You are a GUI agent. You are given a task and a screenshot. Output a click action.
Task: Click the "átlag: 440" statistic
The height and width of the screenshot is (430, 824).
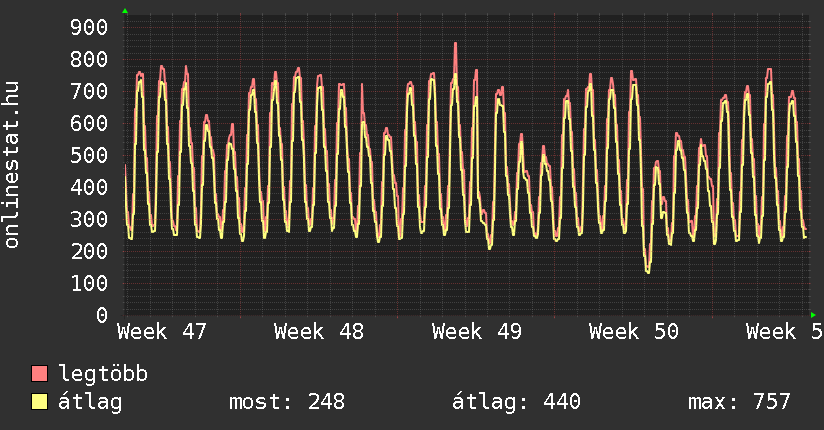click(517, 402)
